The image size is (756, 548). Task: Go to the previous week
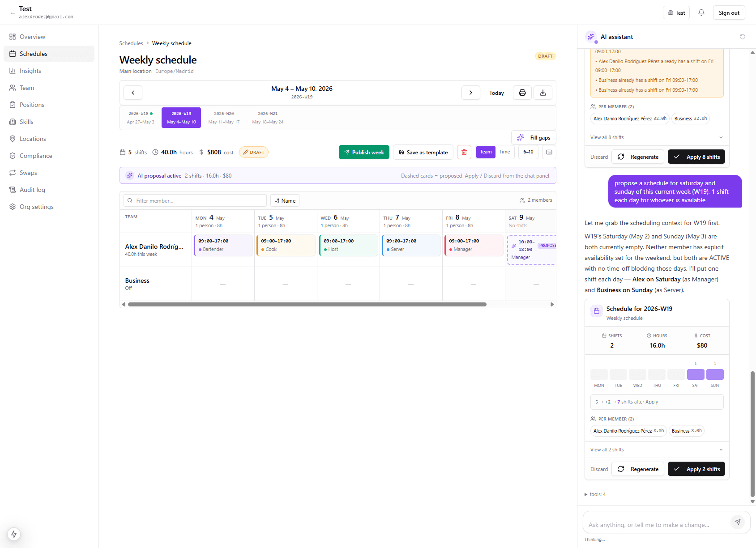click(133, 93)
